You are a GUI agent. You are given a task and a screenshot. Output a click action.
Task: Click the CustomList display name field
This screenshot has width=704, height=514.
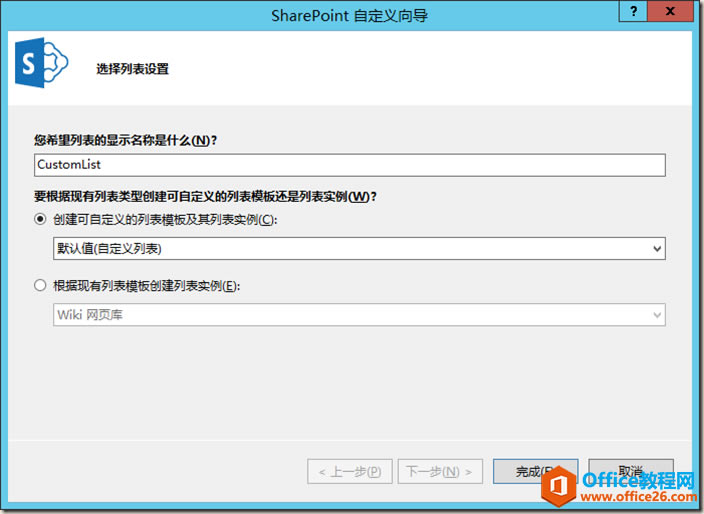(350, 165)
